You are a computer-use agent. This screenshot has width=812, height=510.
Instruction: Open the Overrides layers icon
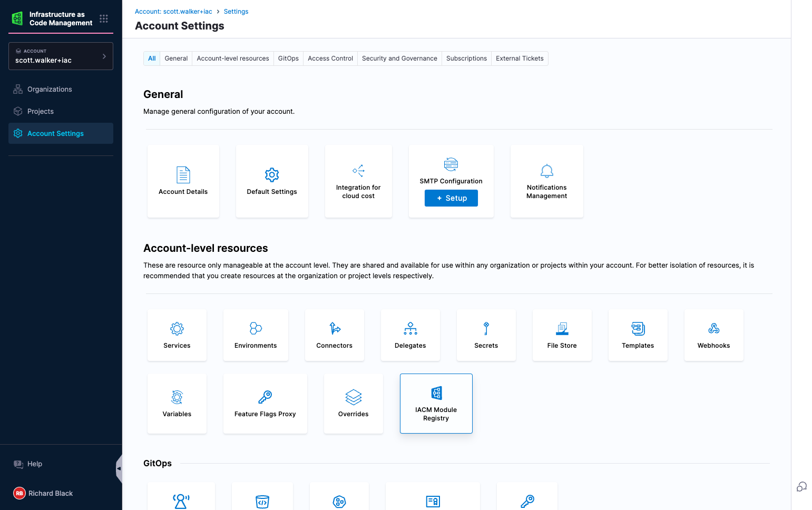(x=354, y=397)
